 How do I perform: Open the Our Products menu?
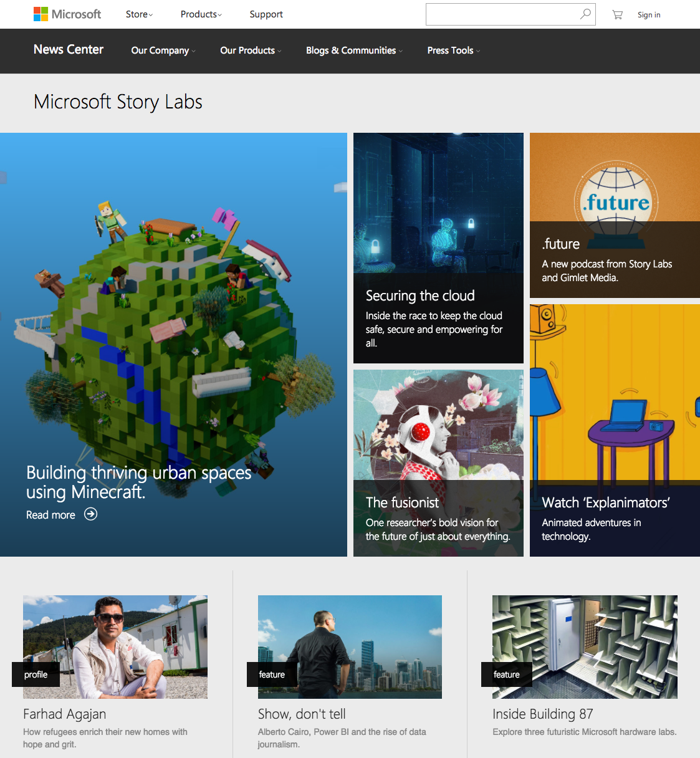pyautogui.click(x=251, y=50)
